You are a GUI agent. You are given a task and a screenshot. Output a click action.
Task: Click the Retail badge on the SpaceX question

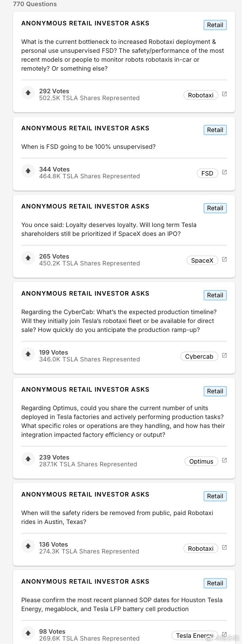pos(215,208)
